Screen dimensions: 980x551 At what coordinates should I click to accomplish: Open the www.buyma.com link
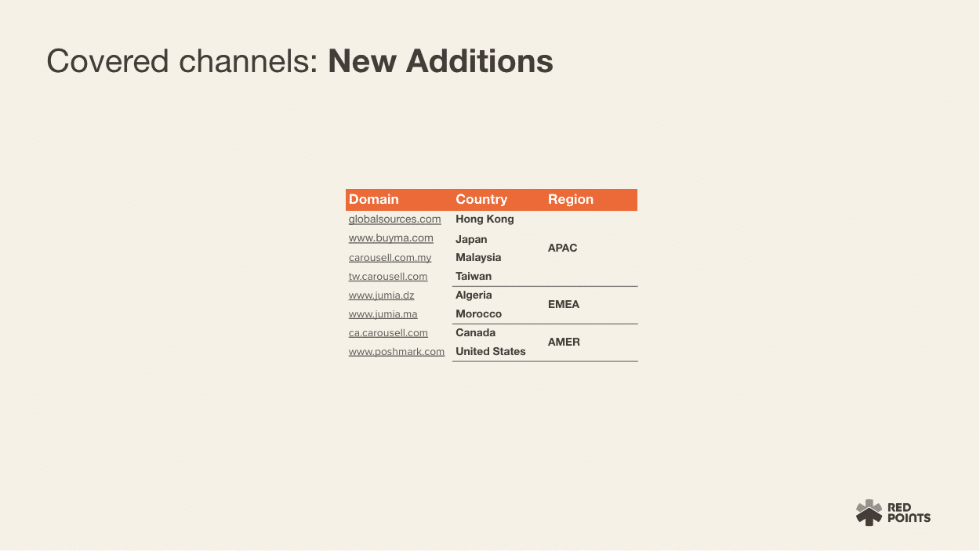[x=391, y=238]
